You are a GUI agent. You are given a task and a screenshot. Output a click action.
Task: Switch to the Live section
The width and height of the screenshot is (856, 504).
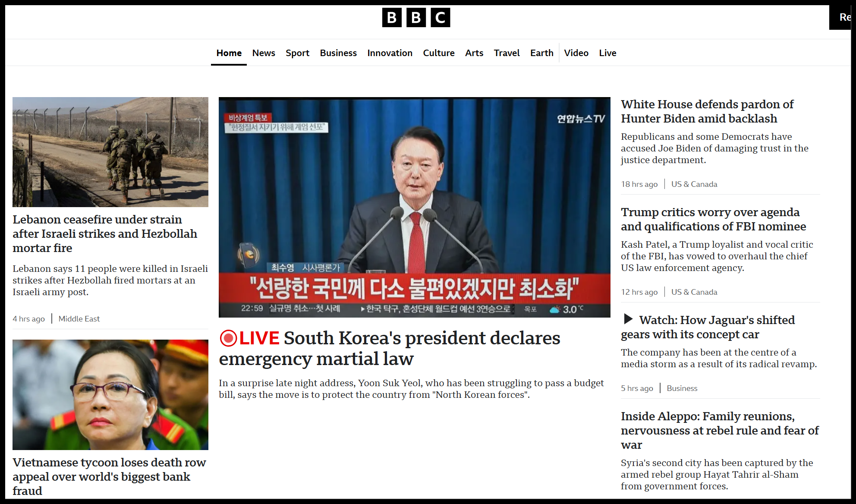607,53
